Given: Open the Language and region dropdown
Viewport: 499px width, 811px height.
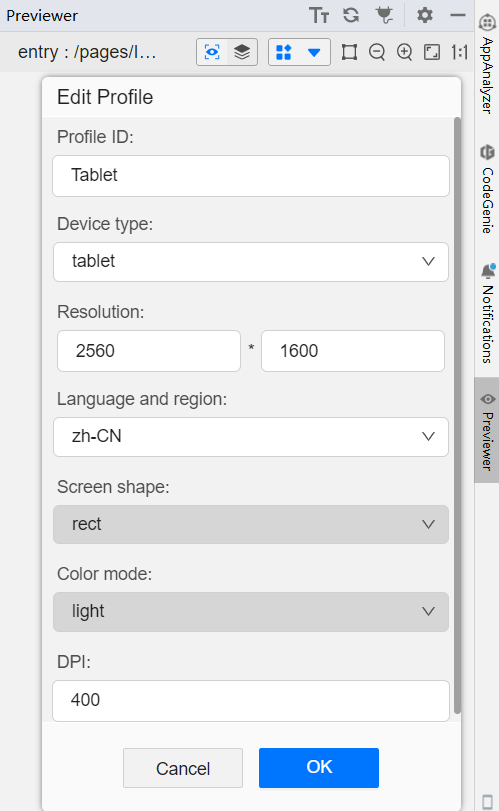Looking at the screenshot, I should [x=251, y=437].
